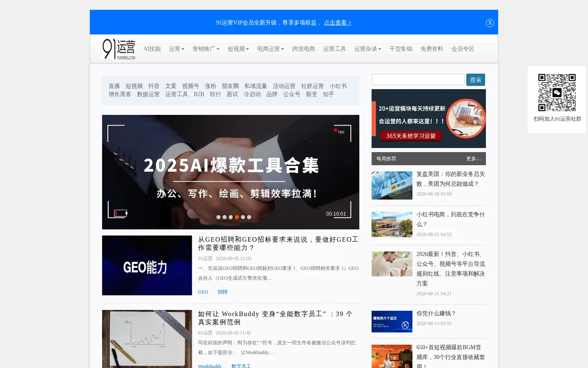Select 免费资料 in the top navigation
Viewport: 588px width, 368px height.
tap(432, 49)
